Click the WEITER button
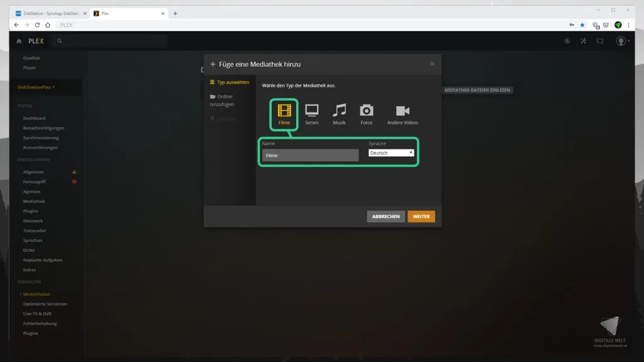Screen dimensions: 644x362 [x=421, y=216]
